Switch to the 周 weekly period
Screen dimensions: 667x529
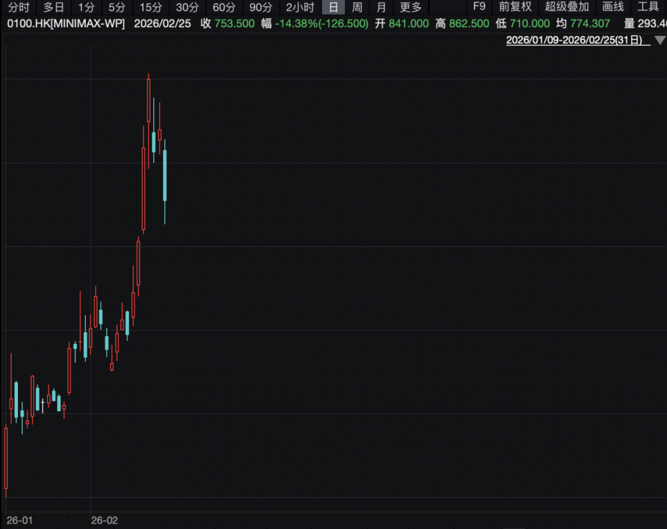(x=357, y=7)
